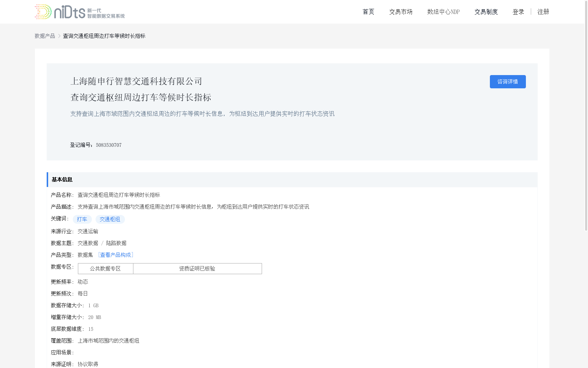Click the 协议取得 source proof value
Screen dimensions: 588x368
tap(88, 364)
